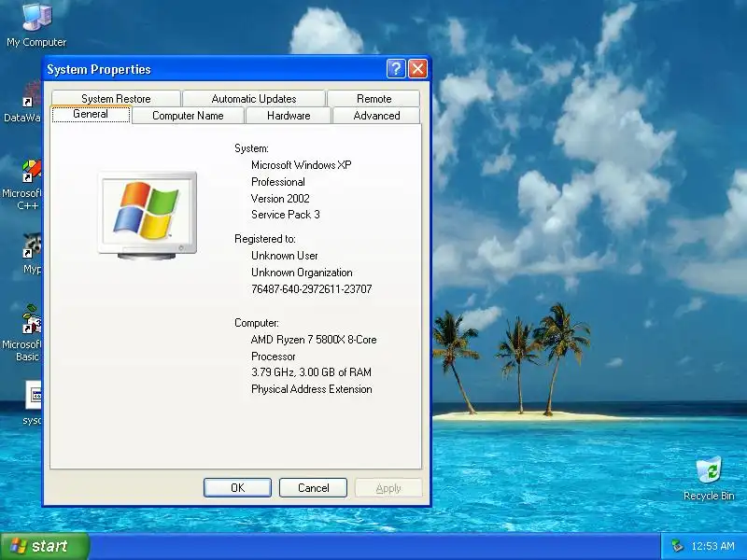This screenshot has width=747, height=560.
Task: Select the raccoon Myp desktop shortcut
Action: pos(32,253)
